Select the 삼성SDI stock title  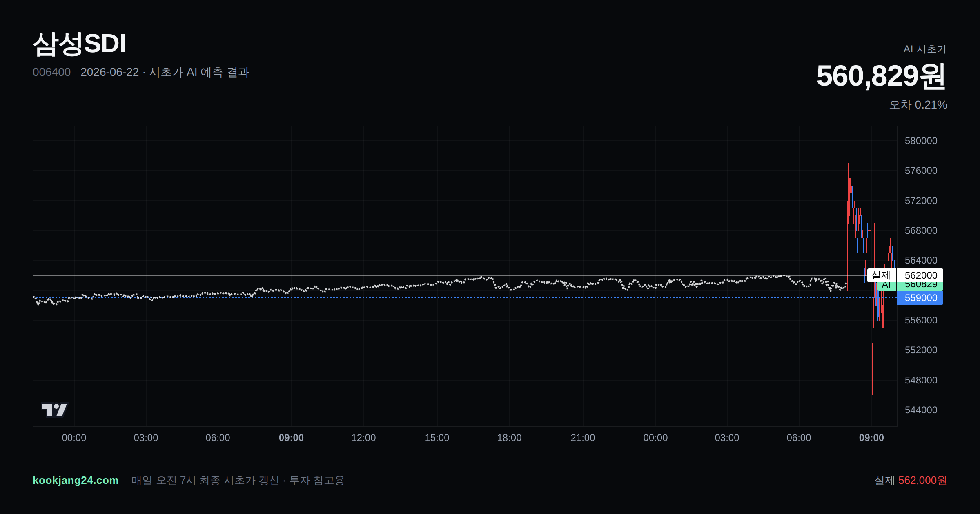79,44
